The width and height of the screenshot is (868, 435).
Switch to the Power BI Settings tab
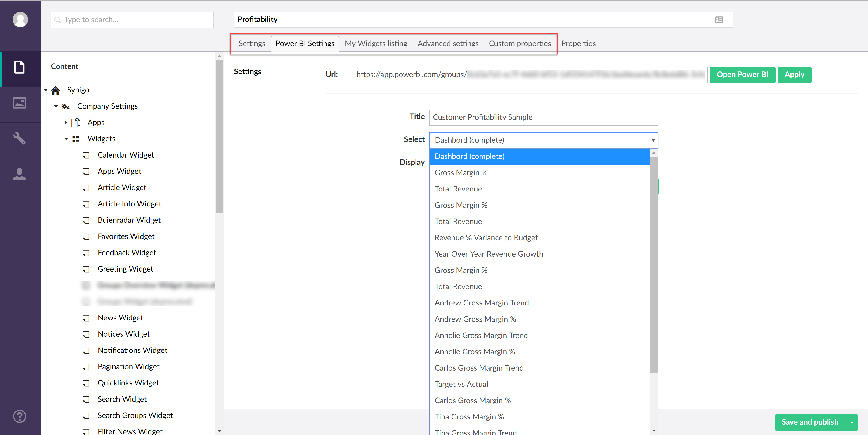click(x=305, y=43)
